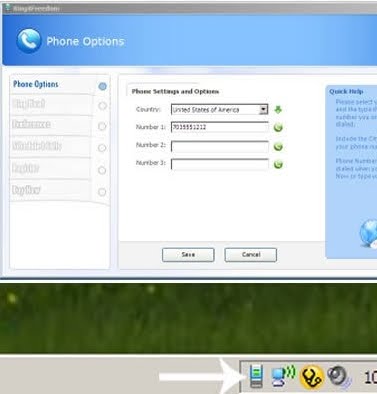Click the green dial icon beside Number 2
This screenshot has height=394, width=377.
(x=278, y=147)
